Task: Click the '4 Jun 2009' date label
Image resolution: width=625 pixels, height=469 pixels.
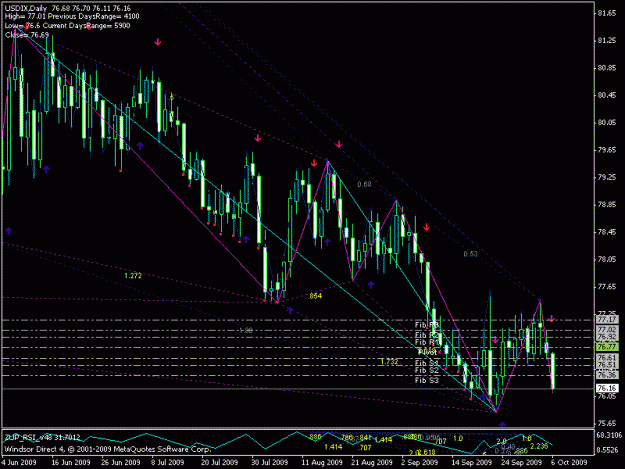Action: tap(18, 462)
